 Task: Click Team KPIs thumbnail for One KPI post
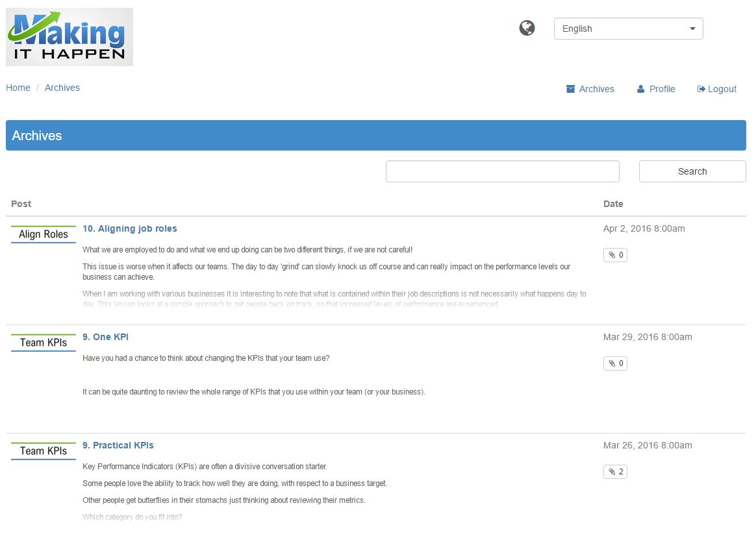click(x=44, y=343)
